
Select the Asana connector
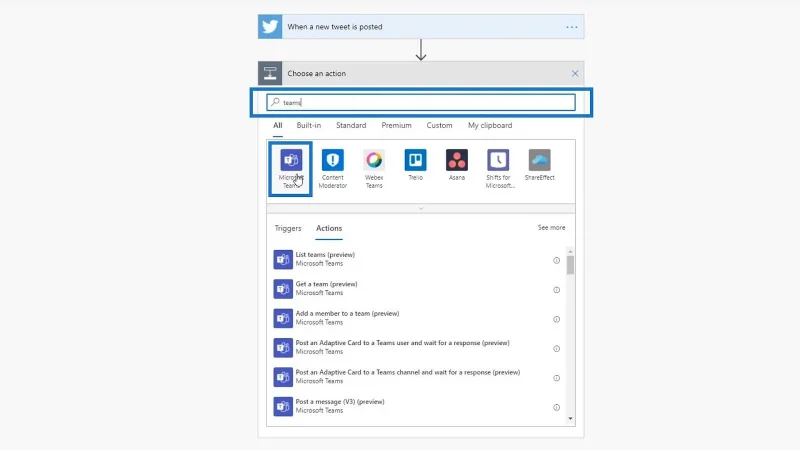pos(457,160)
